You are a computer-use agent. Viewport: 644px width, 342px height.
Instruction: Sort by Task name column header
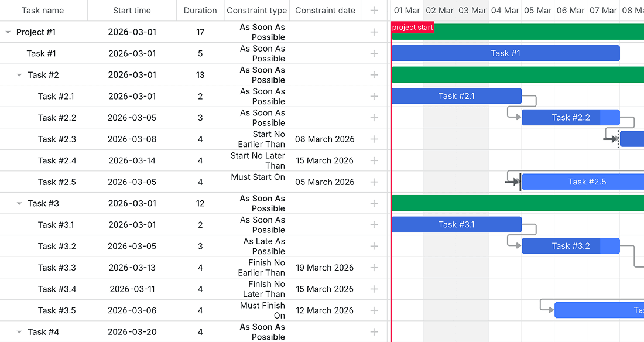point(43,11)
